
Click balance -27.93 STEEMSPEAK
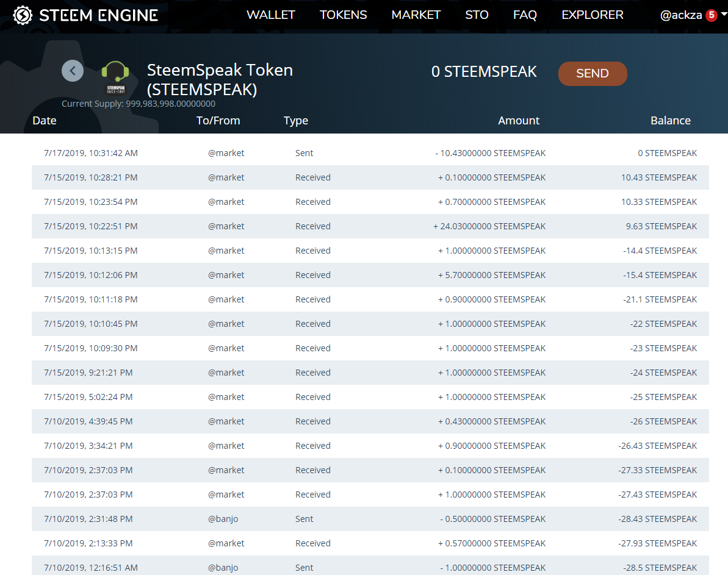click(x=657, y=543)
